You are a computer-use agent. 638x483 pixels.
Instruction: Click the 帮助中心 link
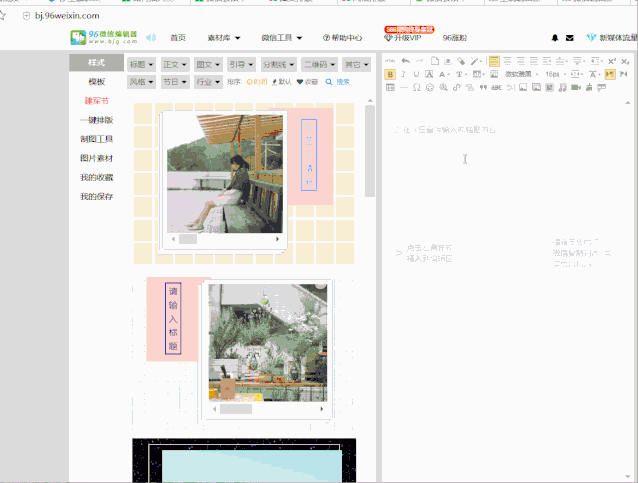point(342,38)
